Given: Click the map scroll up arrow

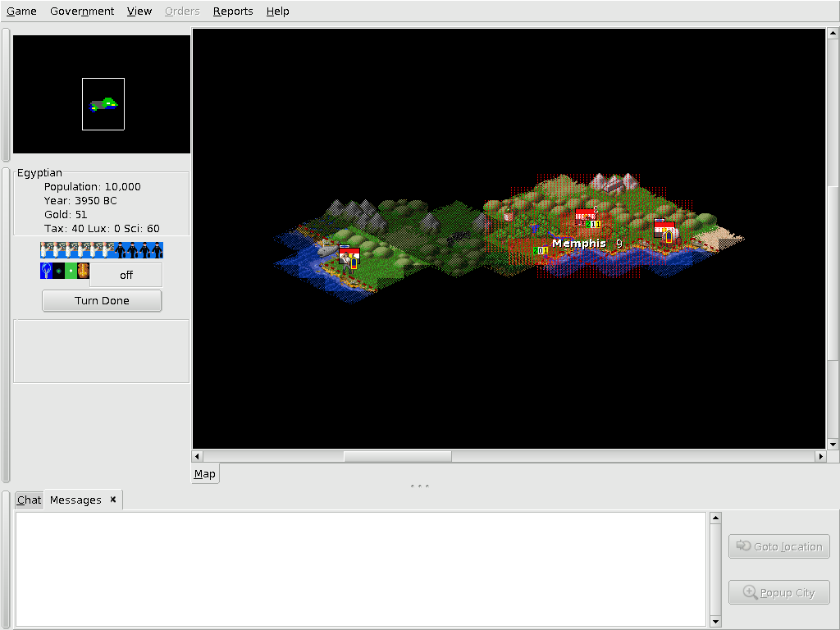Looking at the screenshot, I should tap(833, 34).
